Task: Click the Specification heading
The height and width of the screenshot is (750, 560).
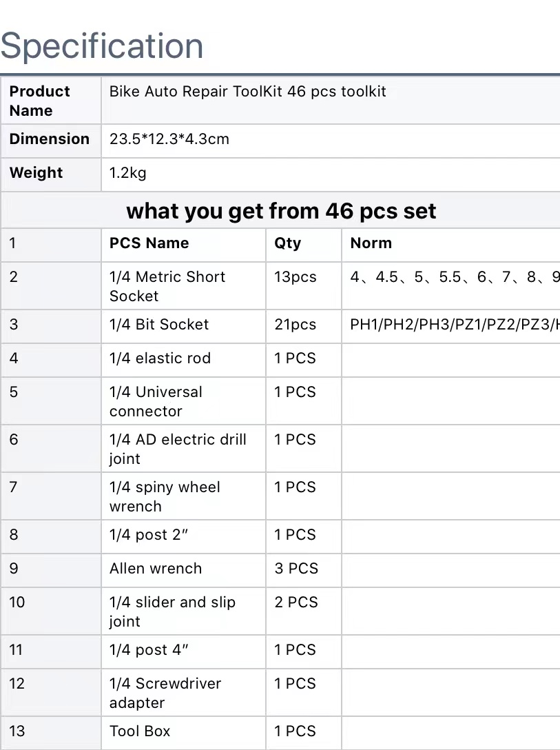Action: (102, 46)
